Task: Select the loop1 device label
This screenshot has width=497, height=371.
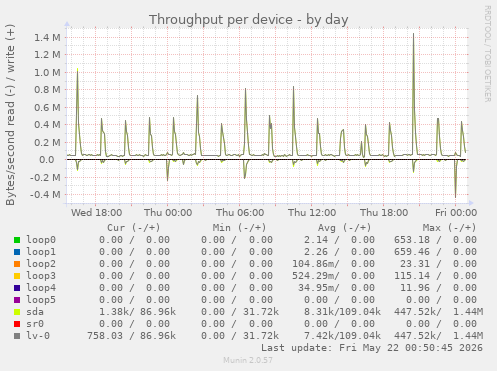Action: (41, 252)
